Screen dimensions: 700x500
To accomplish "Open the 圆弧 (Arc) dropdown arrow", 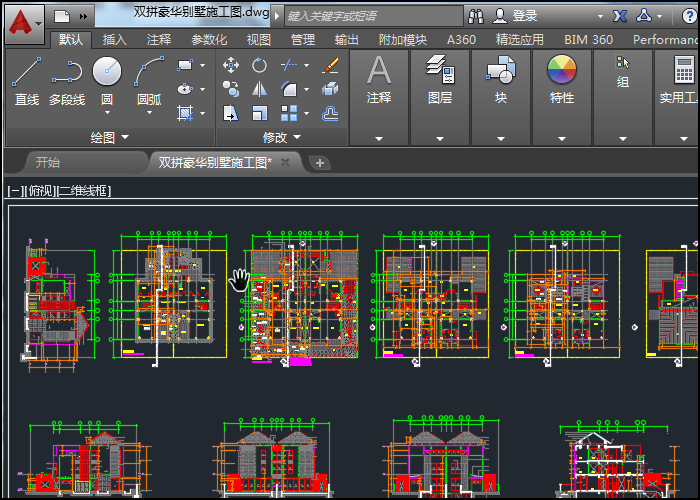I will coord(149,113).
